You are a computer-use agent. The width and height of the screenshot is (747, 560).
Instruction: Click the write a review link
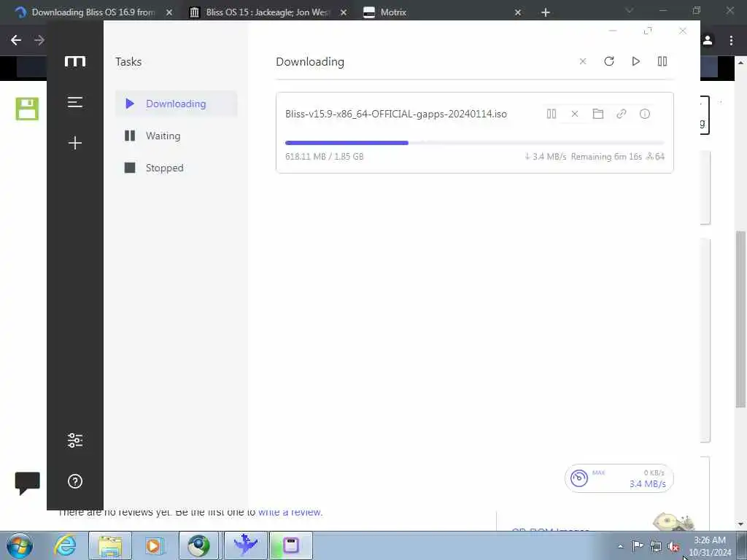click(x=290, y=513)
